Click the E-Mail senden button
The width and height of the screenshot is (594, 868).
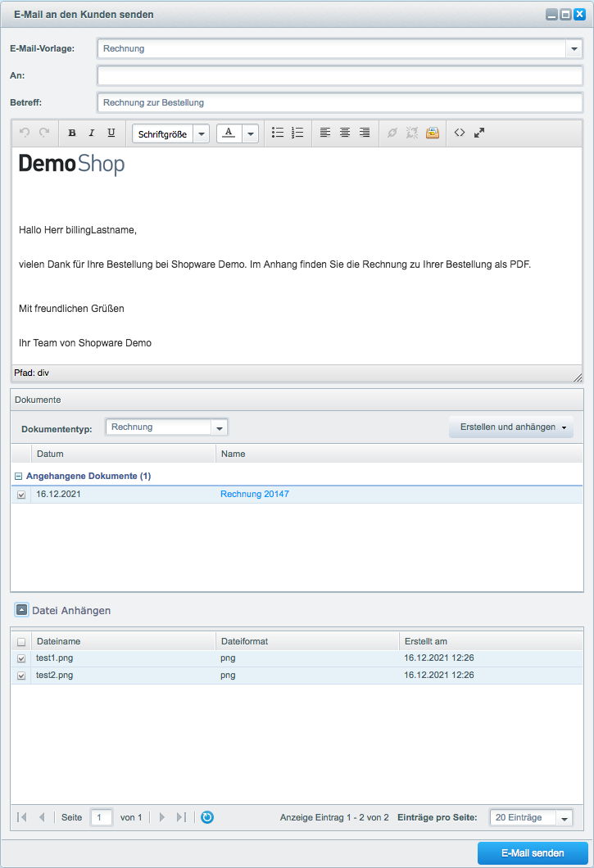click(x=533, y=853)
